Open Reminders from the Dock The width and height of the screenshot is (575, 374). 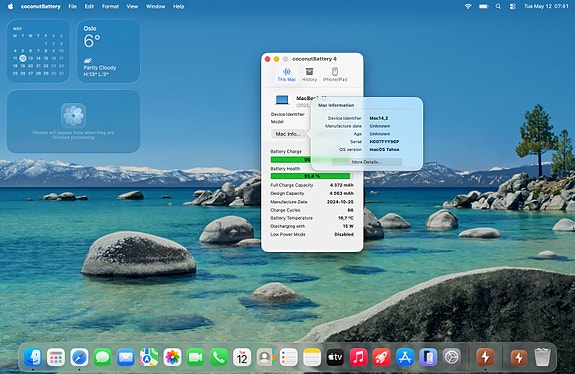point(289,357)
